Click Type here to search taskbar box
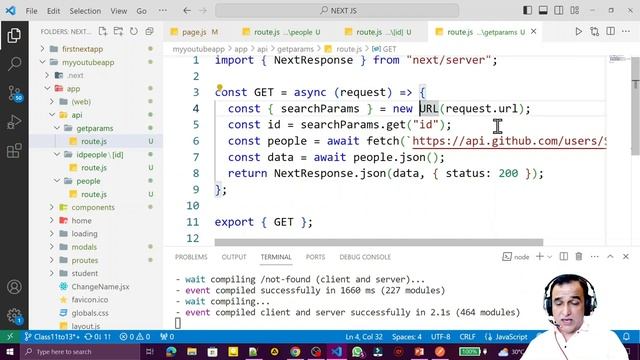Viewport: 640px width, 360px height. pyautogui.click(x=80, y=351)
